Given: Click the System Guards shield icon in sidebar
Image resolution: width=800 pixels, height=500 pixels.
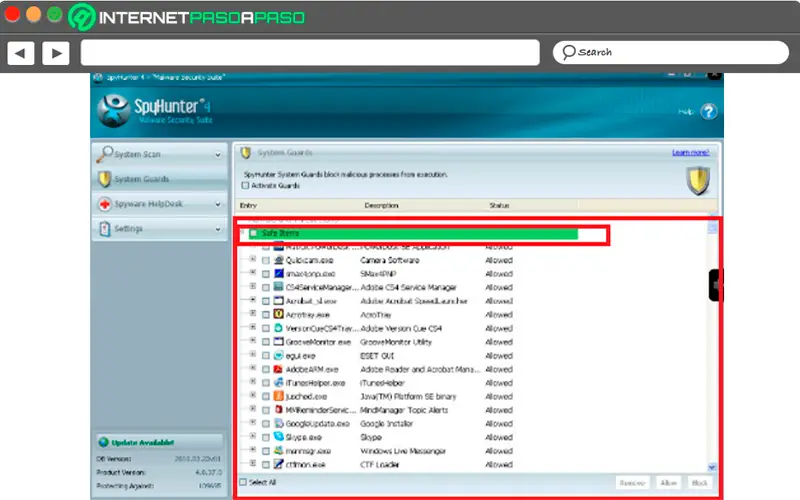Looking at the screenshot, I should (x=104, y=179).
